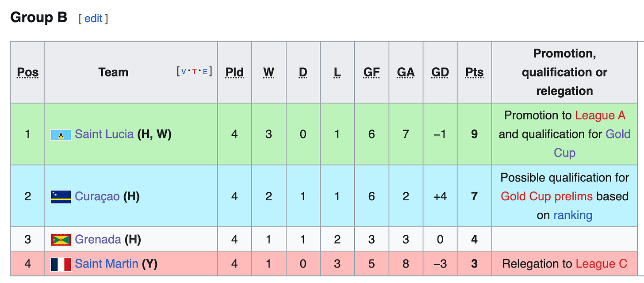Open the edit link beside Group B
The image size is (644, 283).
(93, 19)
